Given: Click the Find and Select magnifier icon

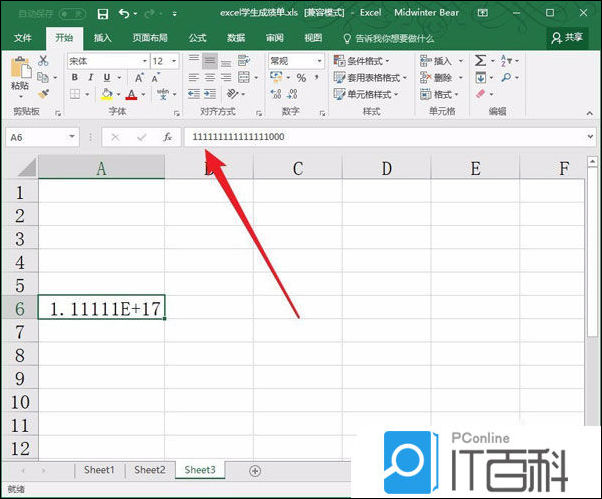Looking at the screenshot, I should (x=506, y=78).
